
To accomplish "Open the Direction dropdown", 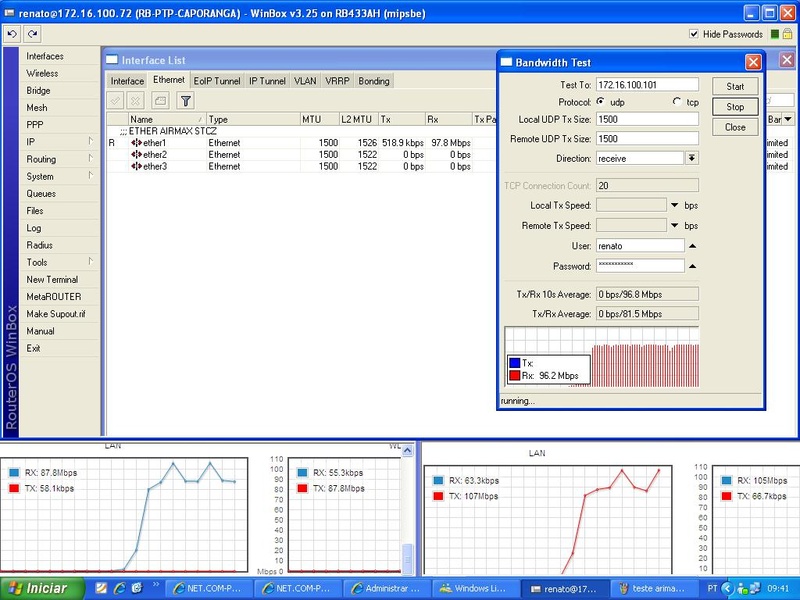I will [691, 158].
